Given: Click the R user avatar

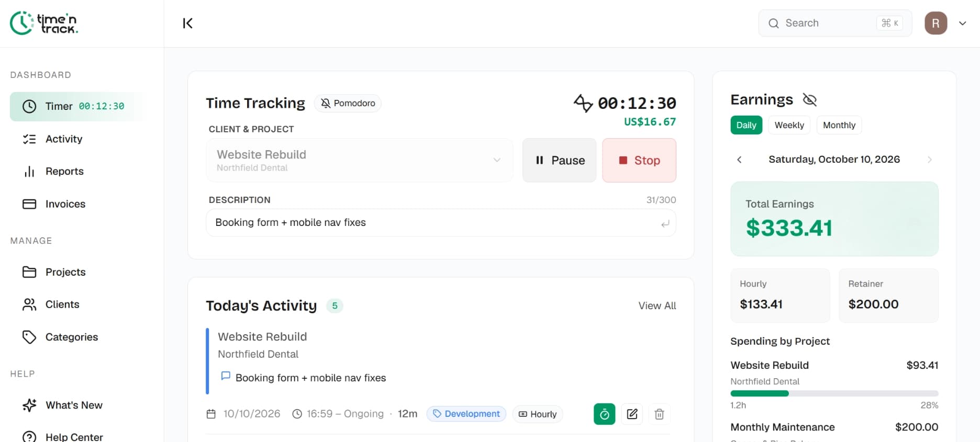Looking at the screenshot, I should click(x=936, y=23).
